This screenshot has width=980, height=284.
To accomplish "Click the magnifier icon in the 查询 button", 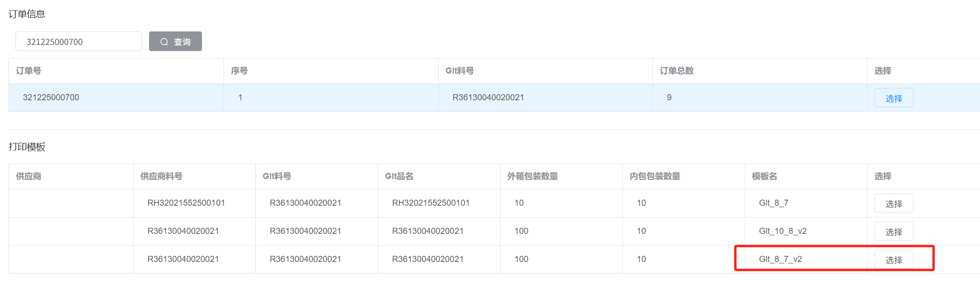I will pos(164,42).
